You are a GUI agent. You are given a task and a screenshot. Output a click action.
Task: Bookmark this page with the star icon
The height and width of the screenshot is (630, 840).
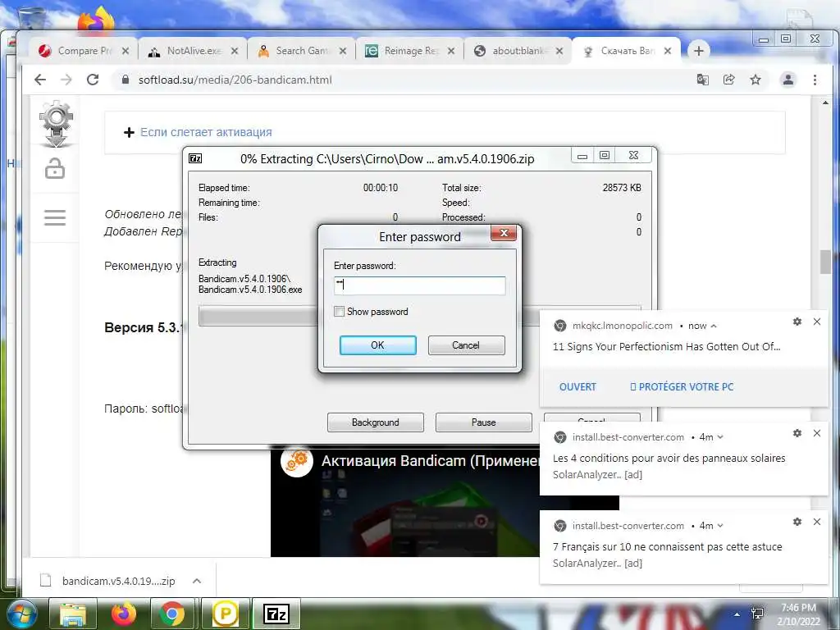[x=756, y=80]
